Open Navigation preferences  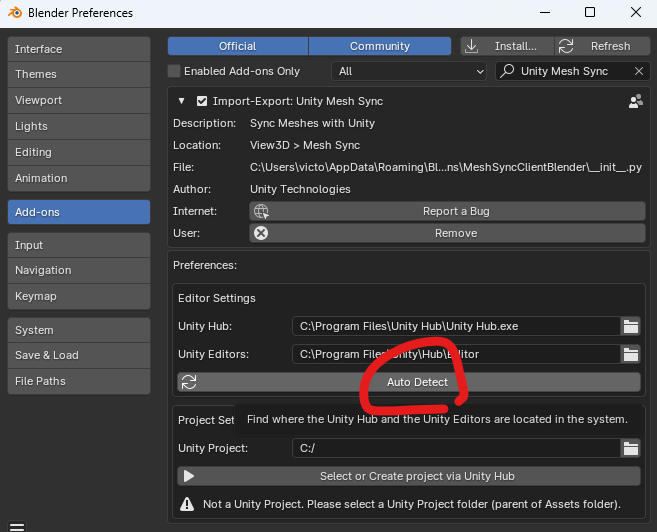click(x=79, y=271)
